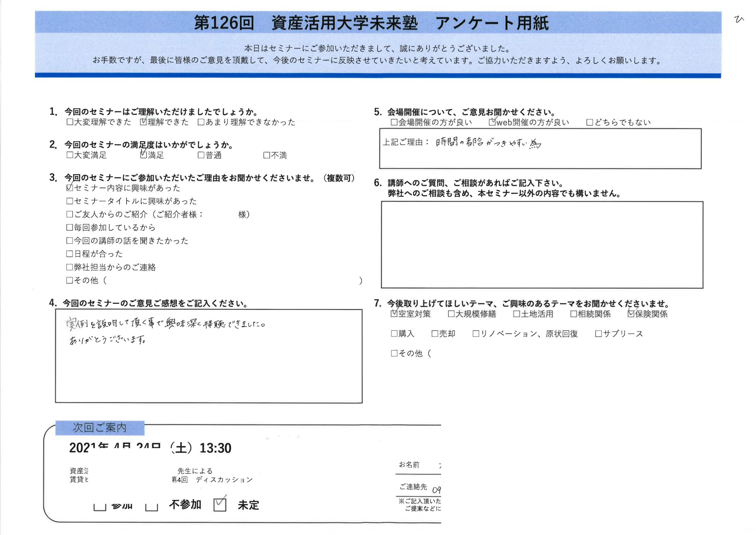Check the 今回の講師の話を聞きたかった checkbox

pyautogui.click(x=69, y=241)
